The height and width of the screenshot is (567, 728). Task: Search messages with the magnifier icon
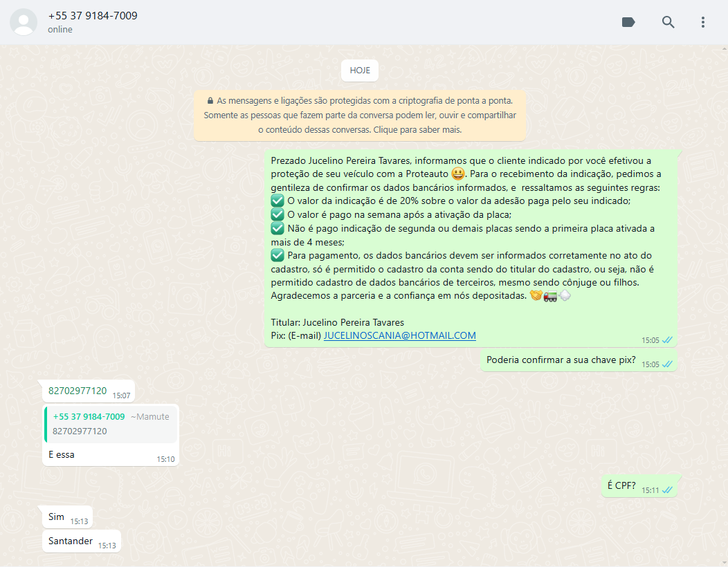click(668, 22)
